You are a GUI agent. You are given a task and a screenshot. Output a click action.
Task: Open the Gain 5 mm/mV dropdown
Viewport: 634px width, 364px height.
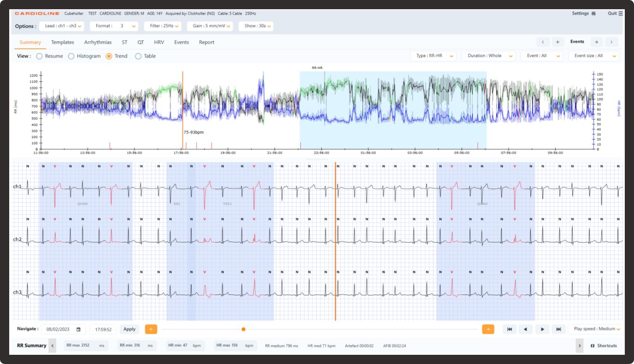coord(210,26)
